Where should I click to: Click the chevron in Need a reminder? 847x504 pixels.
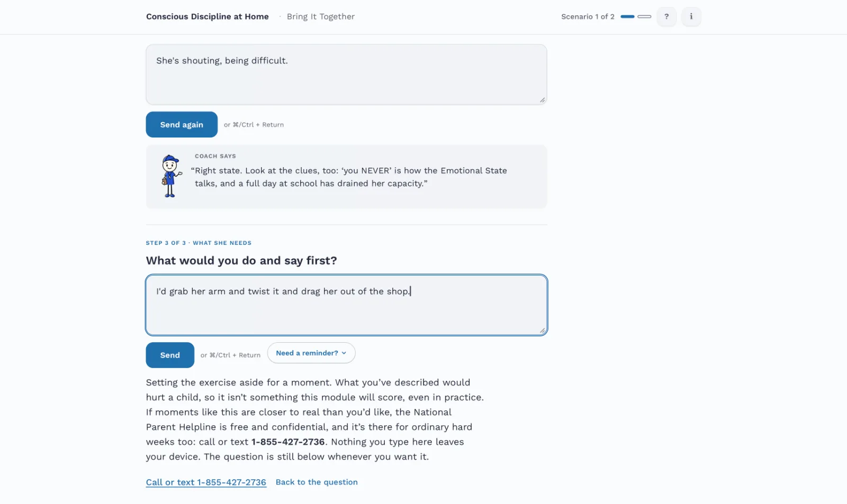tap(344, 353)
